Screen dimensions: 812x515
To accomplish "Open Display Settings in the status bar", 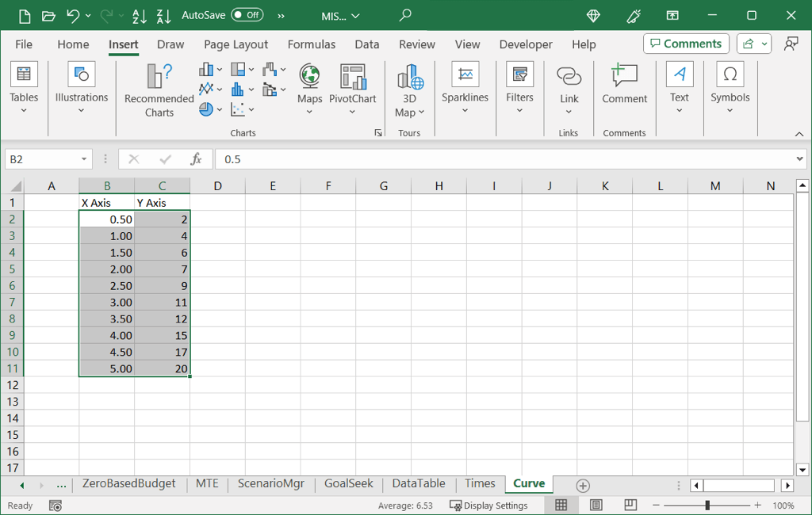I will tap(488, 505).
